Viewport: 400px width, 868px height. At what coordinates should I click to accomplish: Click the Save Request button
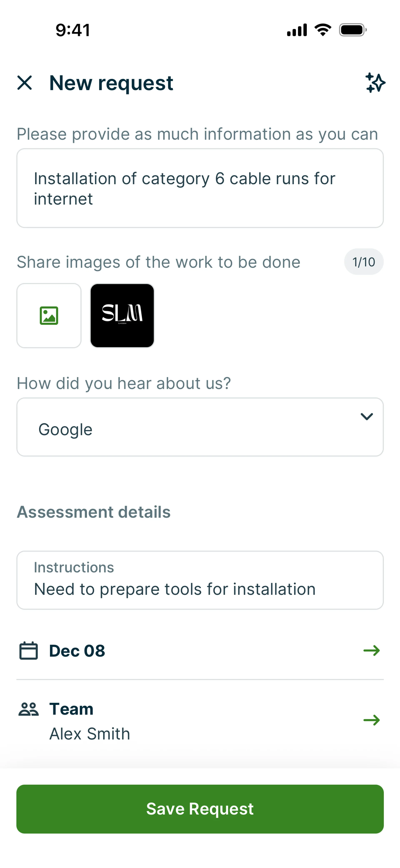(200, 809)
